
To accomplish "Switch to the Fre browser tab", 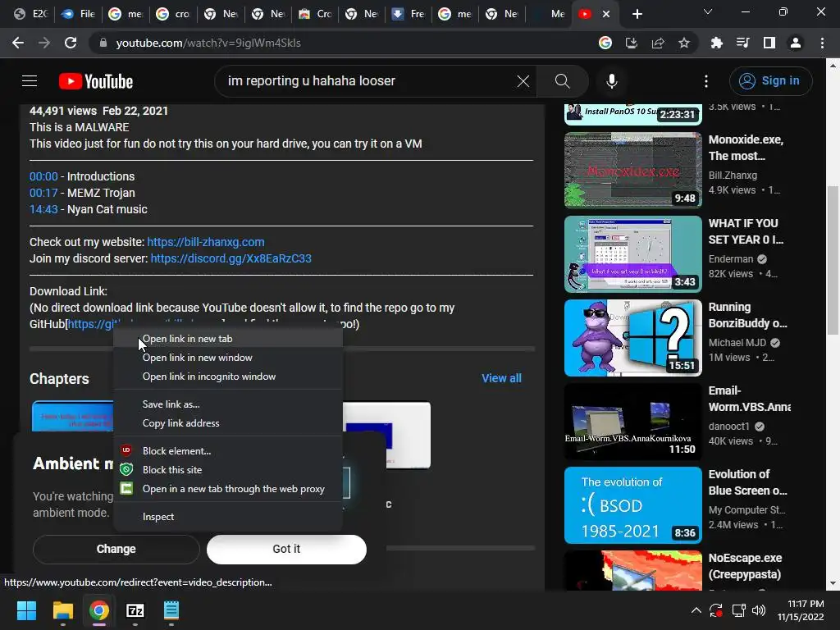I will [x=409, y=14].
